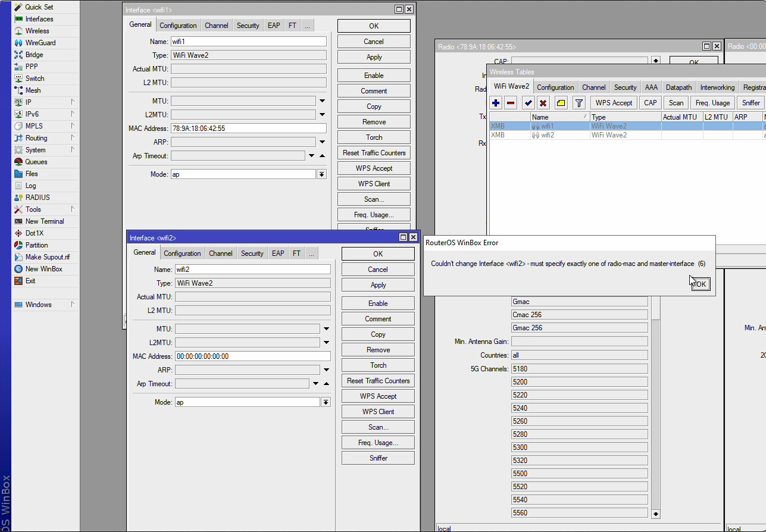
Task: Click the red minus remove icon in Wireless Tables
Action: [511, 103]
